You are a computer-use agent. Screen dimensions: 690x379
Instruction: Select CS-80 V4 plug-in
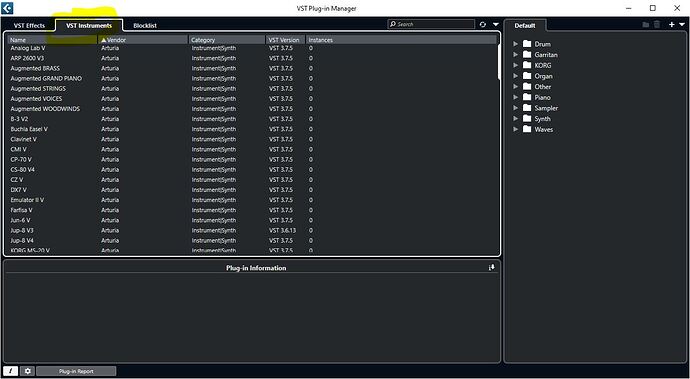click(252, 169)
